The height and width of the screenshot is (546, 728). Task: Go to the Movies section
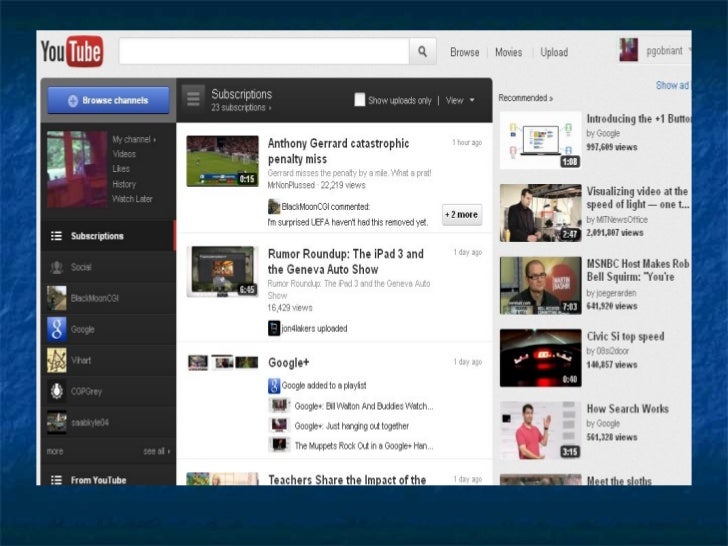(508, 52)
